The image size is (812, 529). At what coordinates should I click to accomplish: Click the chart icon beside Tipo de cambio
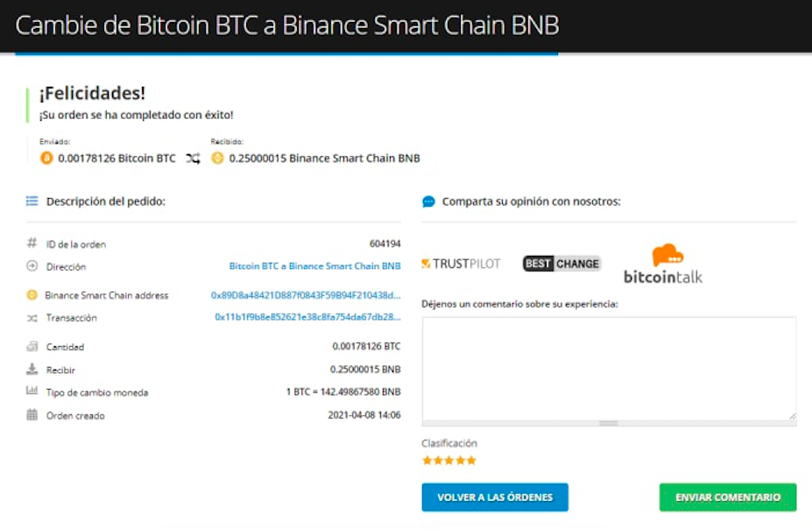pyautogui.click(x=32, y=391)
